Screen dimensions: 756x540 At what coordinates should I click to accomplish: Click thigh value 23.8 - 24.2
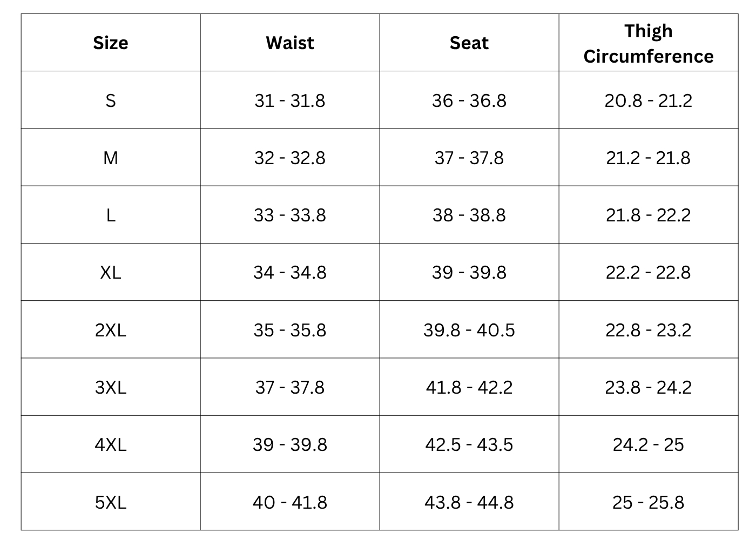pyautogui.click(x=649, y=387)
